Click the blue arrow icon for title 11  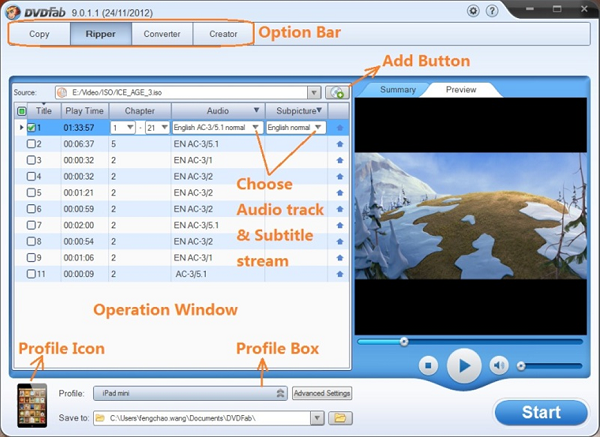340,274
